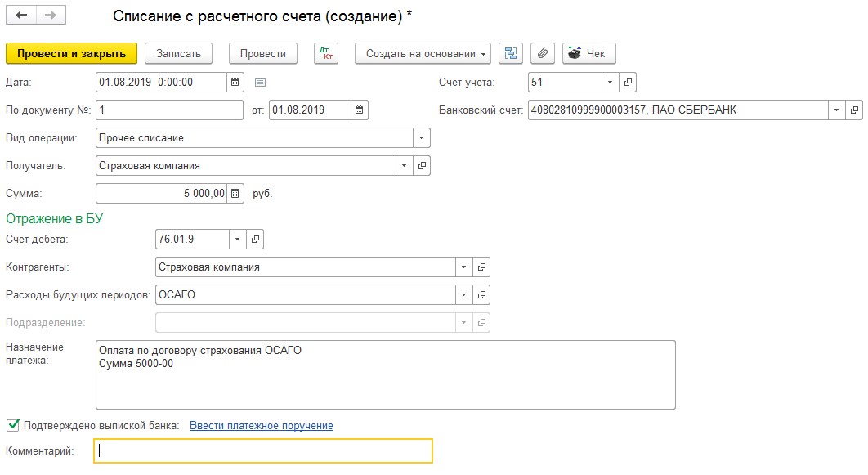Click the Чек button
This screenshot has height=475, width=868.
[x=588, y=53]
